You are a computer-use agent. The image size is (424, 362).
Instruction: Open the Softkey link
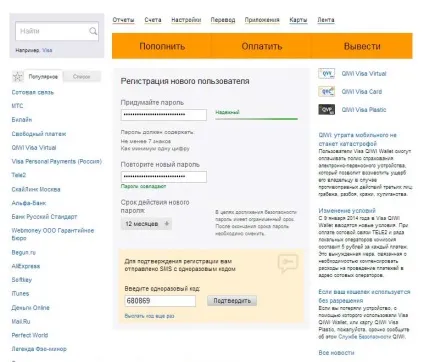tap(22, 280)
